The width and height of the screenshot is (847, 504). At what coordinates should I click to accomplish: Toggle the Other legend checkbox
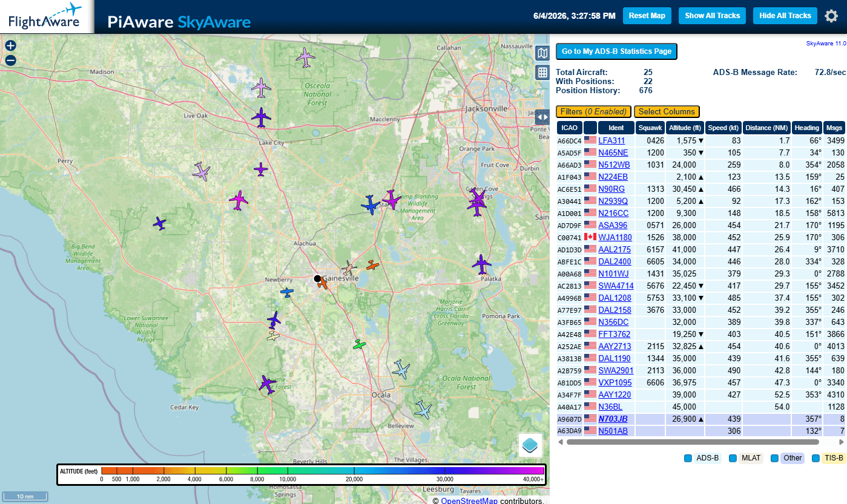click(774, 458)
